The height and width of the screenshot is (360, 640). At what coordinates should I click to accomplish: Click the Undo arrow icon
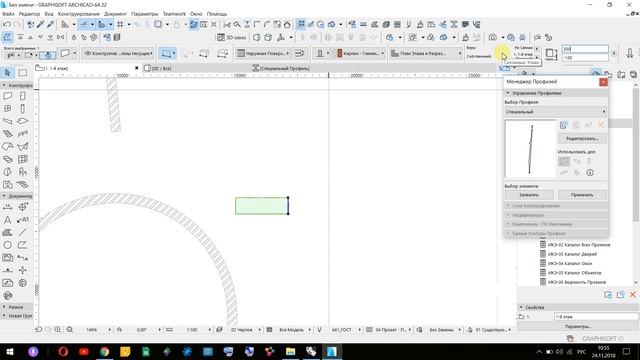[7, 24]
